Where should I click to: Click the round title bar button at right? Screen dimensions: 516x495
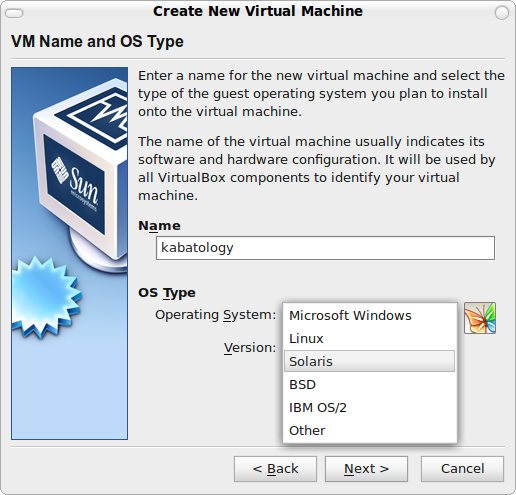click(502, 13)
